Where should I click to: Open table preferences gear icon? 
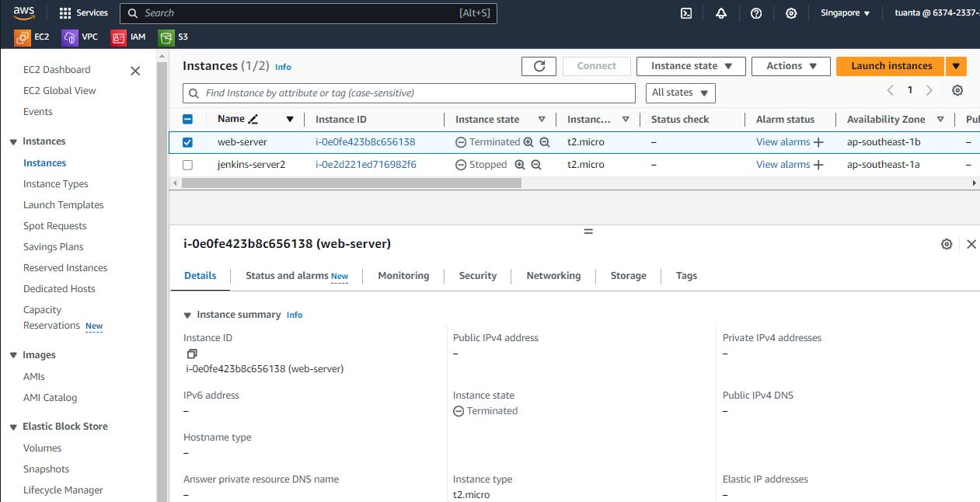(x=957, y=90)
